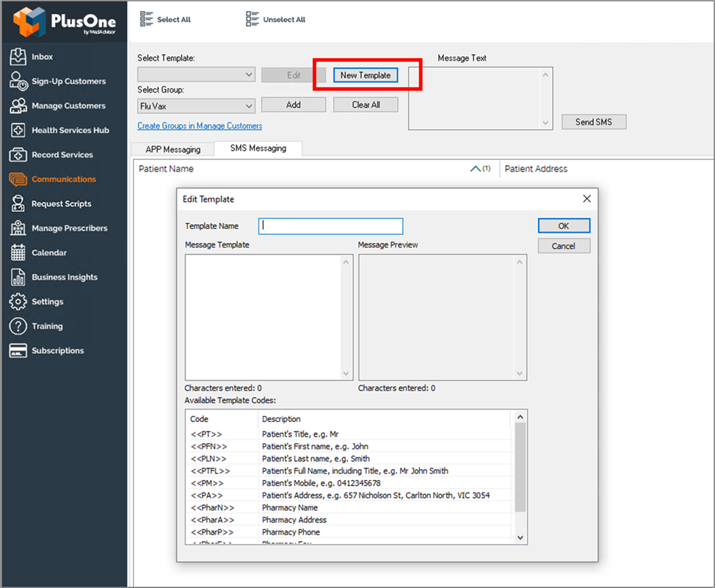The width and height of the screenshot is (715, 588).
Task: Click the Template Name input field
Action: [330, 226]
